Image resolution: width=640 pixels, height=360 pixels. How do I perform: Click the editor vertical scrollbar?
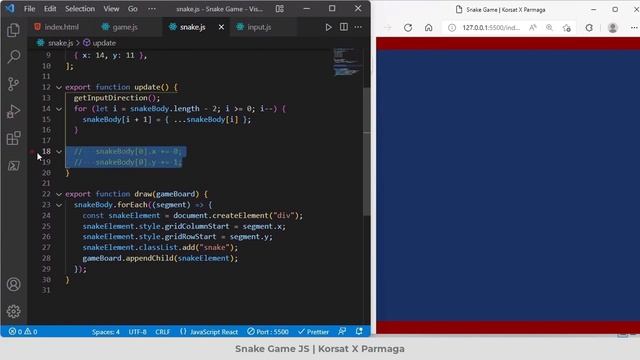click(367, 151)
